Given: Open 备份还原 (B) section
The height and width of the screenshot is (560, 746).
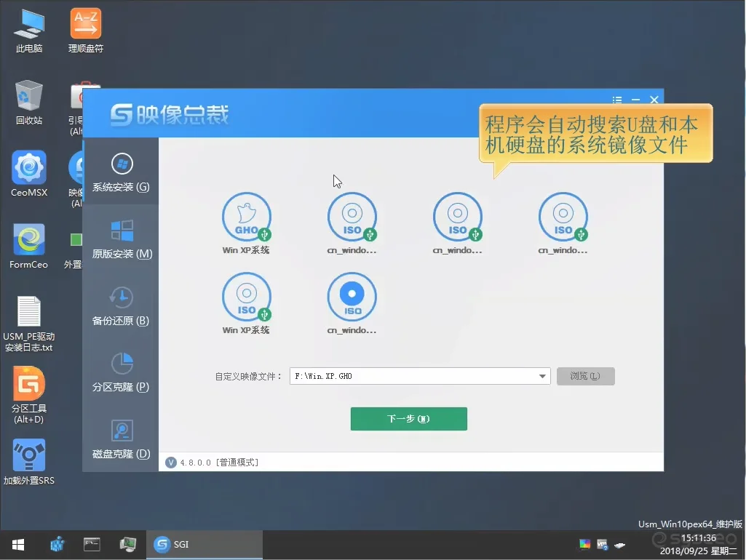Looking at the screenshot, I should (x=121, y=305).
